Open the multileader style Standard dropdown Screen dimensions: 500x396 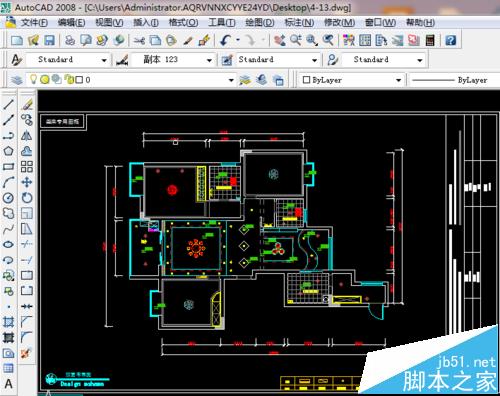[384, 60]
